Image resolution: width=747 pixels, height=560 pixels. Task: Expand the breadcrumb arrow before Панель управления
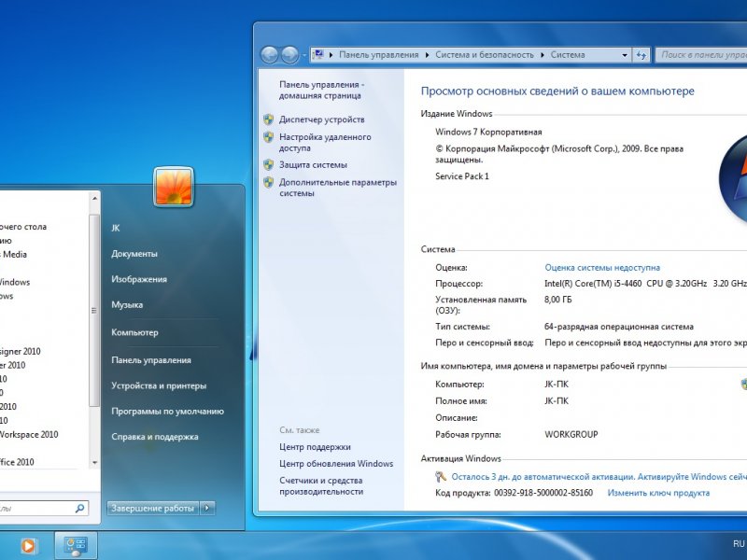(331, 55)
